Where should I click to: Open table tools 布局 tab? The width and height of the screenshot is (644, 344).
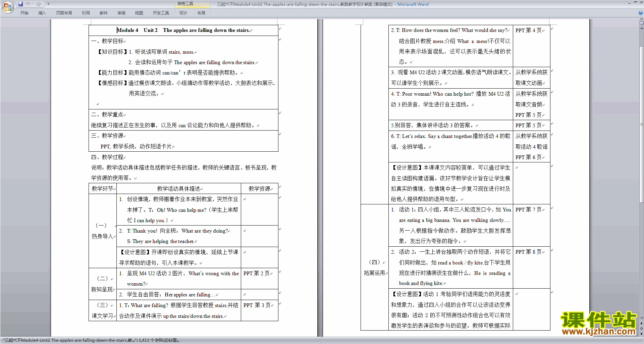tap(201, 13)
